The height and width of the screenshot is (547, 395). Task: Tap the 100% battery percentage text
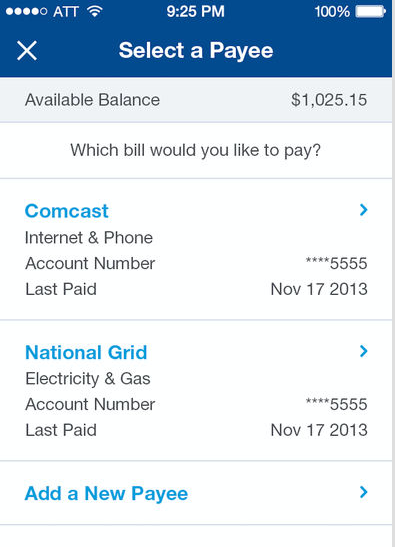point(332,12)
